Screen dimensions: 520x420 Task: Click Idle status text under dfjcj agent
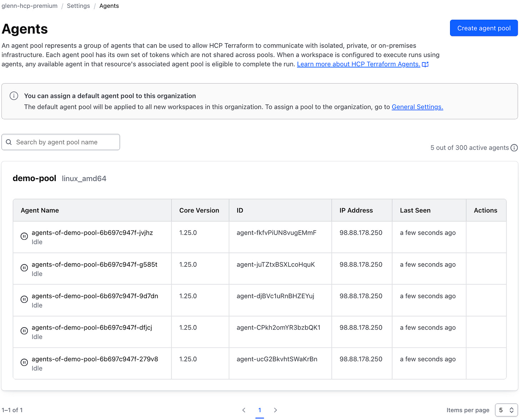point(37,337)
